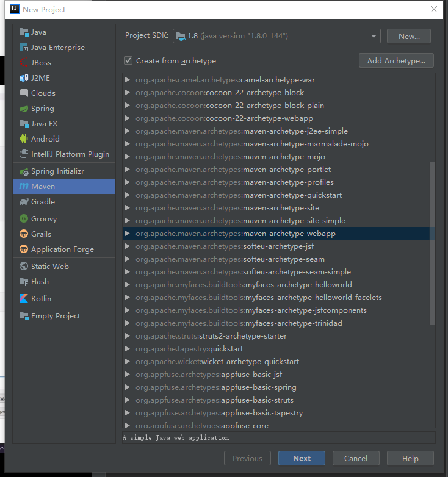The height and width of the screenshot is (477, 448).
Task: Click the Clouds speech-bubble icon
Action: point(24,93)
